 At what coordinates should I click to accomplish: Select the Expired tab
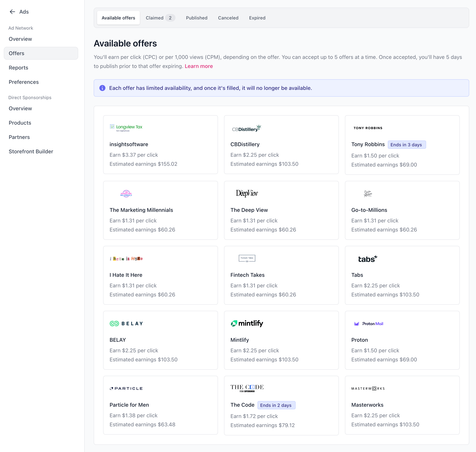257,18
